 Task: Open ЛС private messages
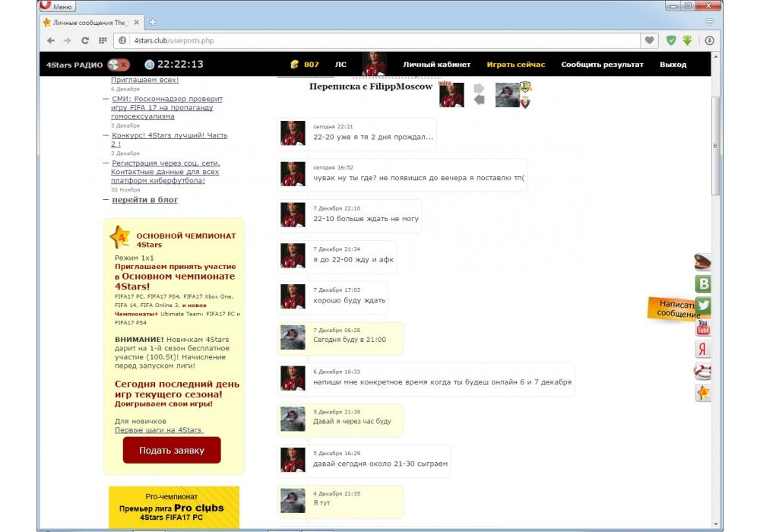pyautogui.click(x=340, y=65)
